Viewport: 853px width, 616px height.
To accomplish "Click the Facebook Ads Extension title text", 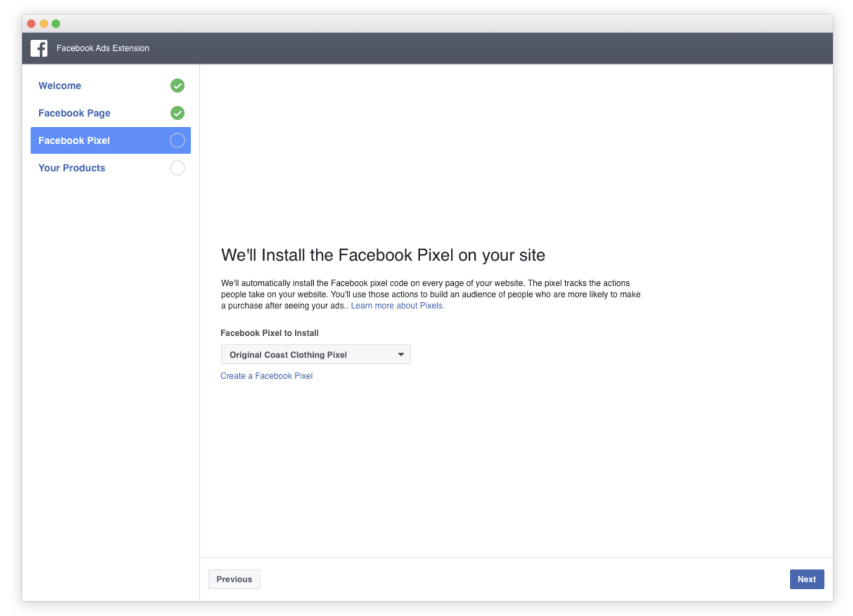I will click(x=103, y=48).
